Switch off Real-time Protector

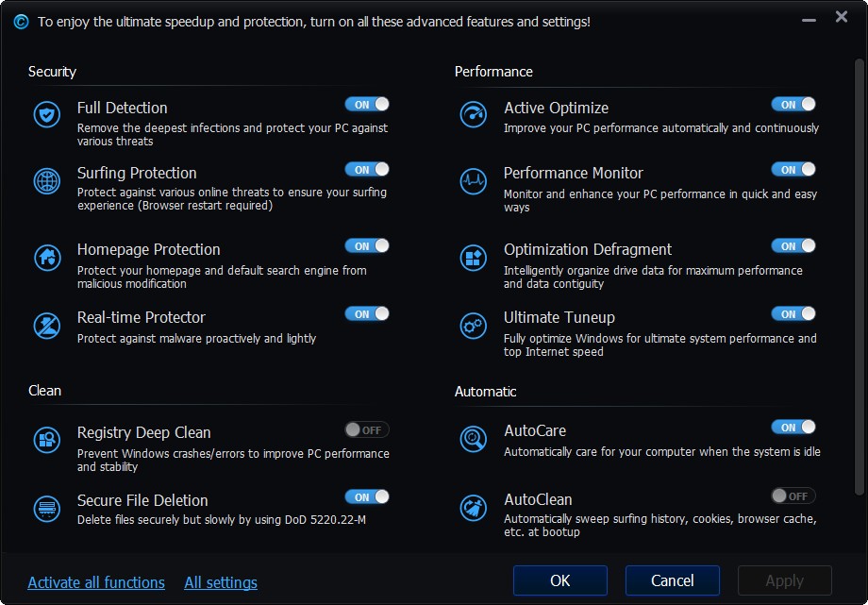coord(367,314)
